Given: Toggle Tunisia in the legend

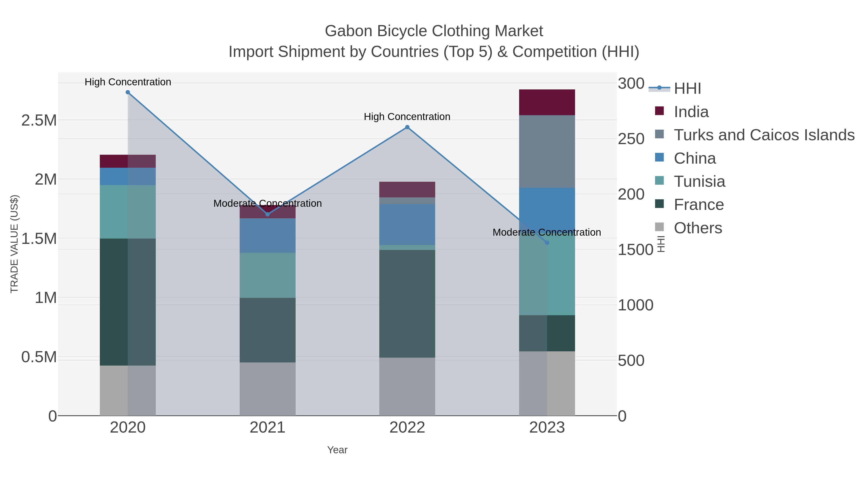Looking at the screenshot, I should pyautogui.click(x=690, y=181).
